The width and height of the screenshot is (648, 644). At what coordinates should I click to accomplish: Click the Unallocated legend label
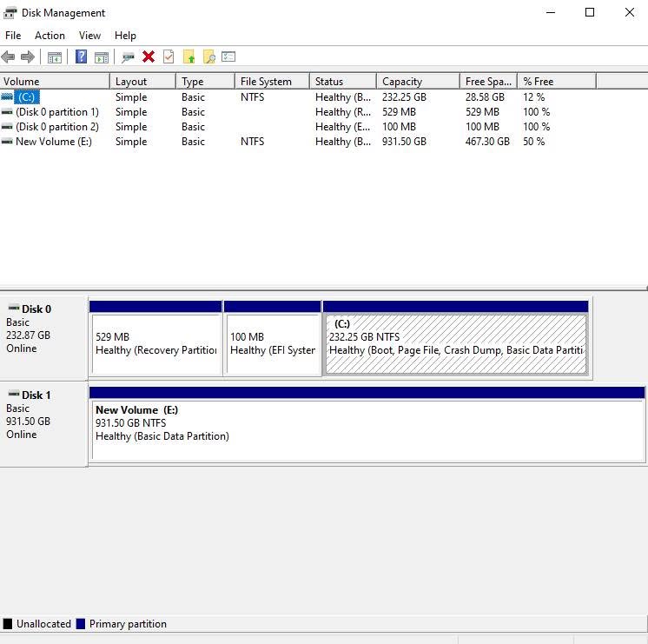[x=43, y=624]
